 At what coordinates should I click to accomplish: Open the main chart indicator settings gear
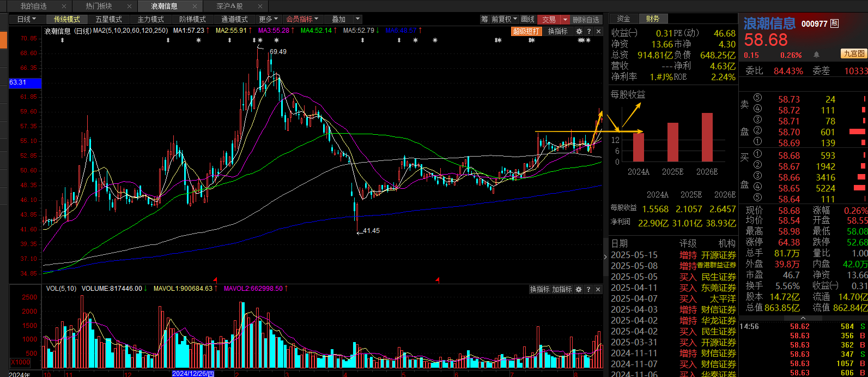pyautogui.click(x=579, y=32)
